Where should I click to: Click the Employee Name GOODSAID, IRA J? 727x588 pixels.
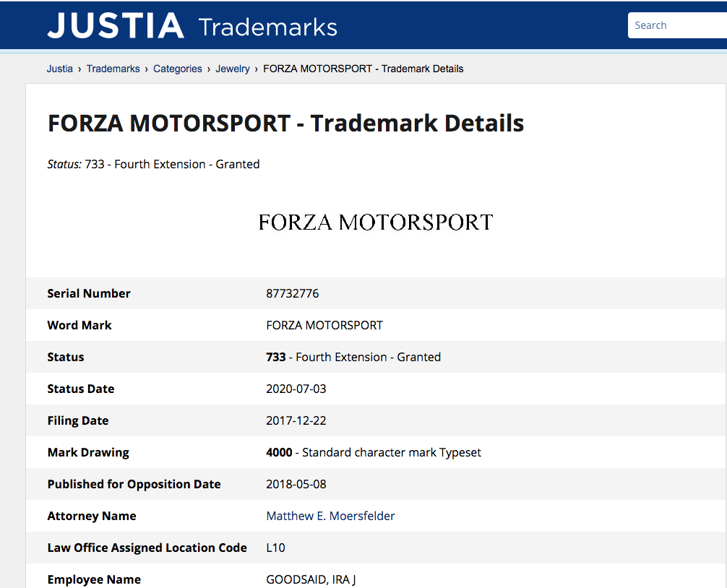(x=311, y=579)
